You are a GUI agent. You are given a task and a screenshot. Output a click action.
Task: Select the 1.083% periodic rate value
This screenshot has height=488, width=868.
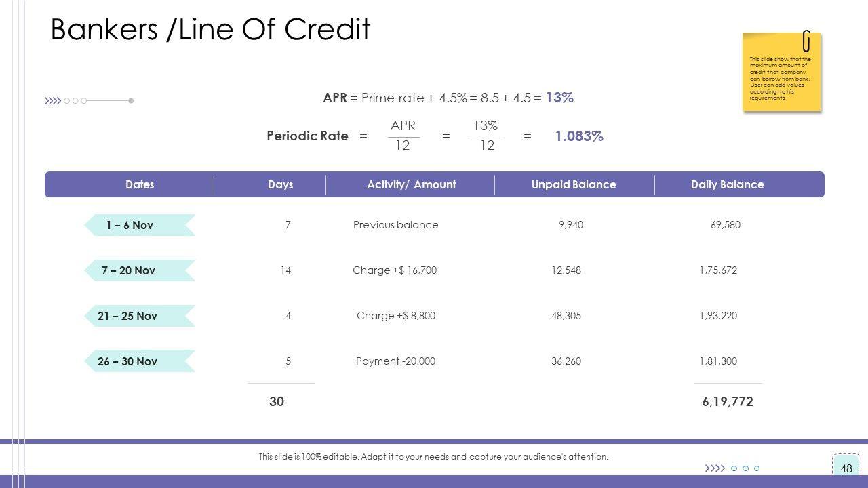579,136
